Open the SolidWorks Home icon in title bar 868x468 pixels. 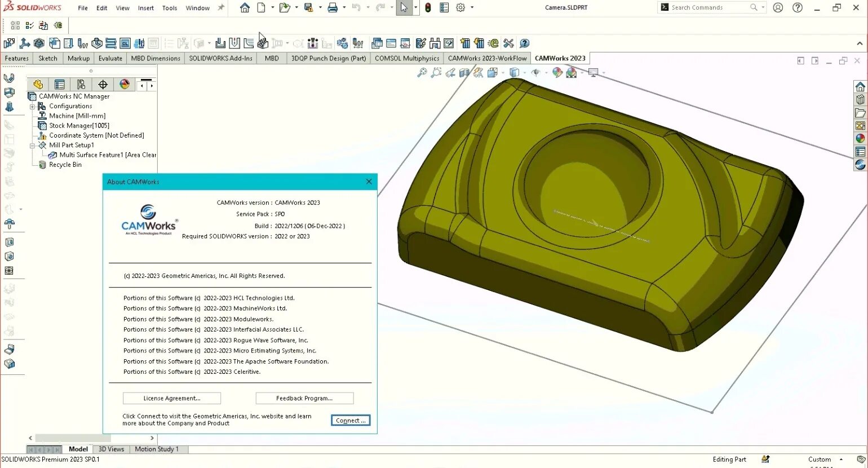245,7
